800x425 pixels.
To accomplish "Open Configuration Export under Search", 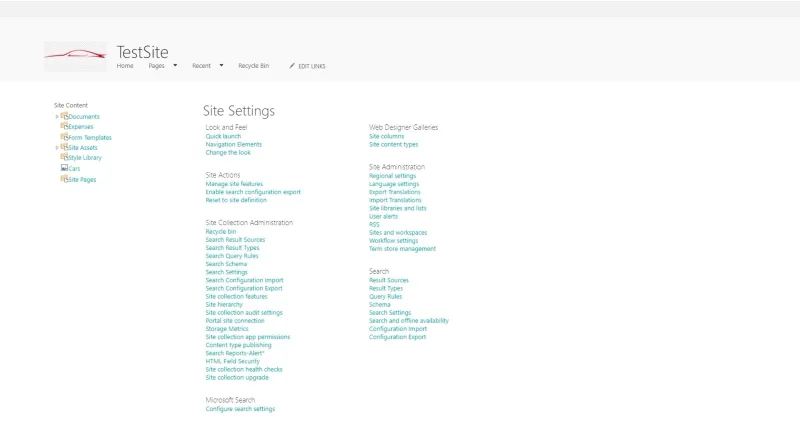I will pyautogui.click(x=397, y=337).
